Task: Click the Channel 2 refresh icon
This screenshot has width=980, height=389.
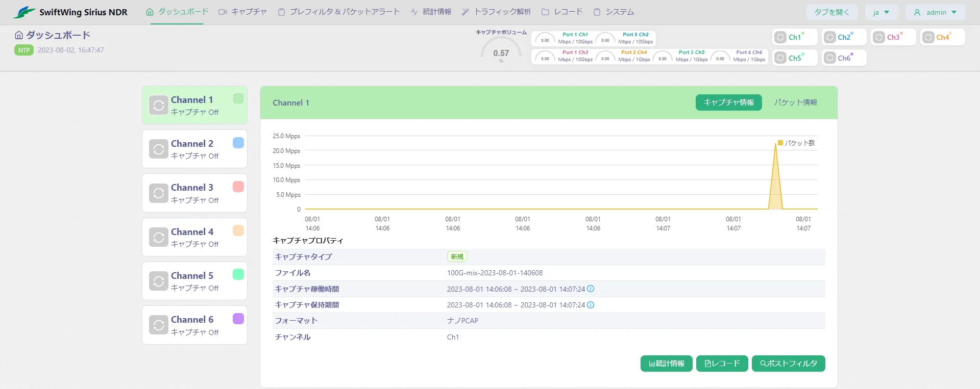Action: pyautogui.click(x=159, y=149)
